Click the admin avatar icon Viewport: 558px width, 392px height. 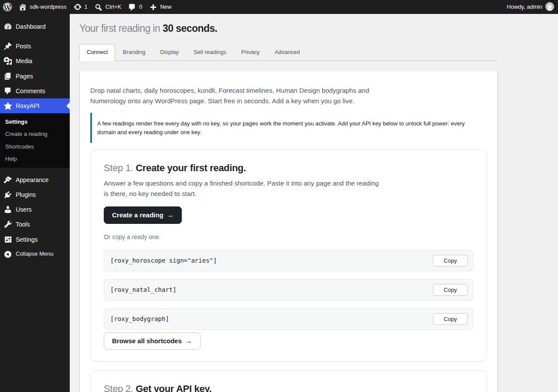pos(550,7)
